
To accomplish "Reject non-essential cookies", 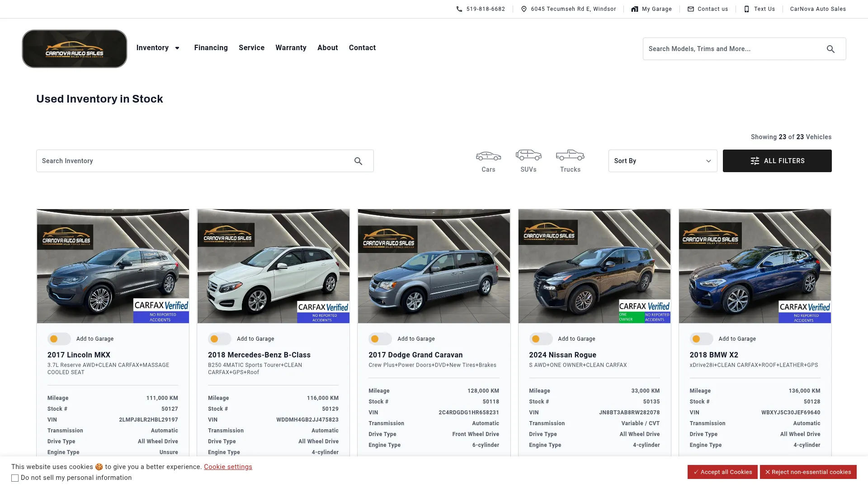I will pyautogui.click(x=808, y=472).
